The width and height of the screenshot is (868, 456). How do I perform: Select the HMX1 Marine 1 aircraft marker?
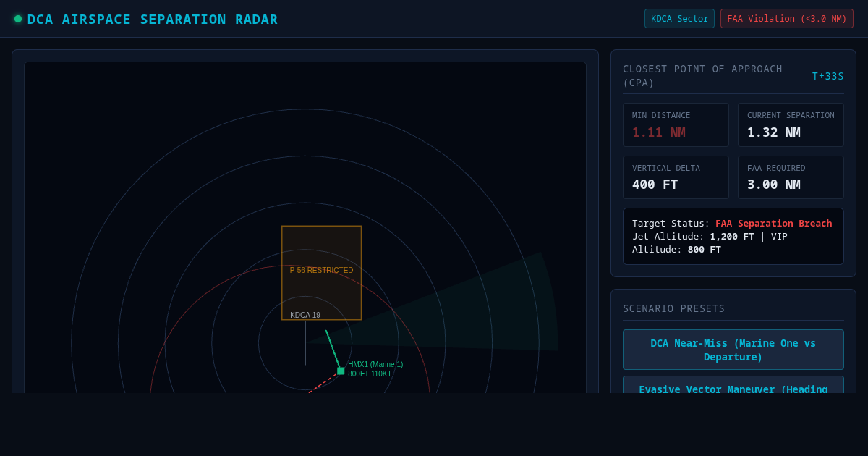pos(341,371)
